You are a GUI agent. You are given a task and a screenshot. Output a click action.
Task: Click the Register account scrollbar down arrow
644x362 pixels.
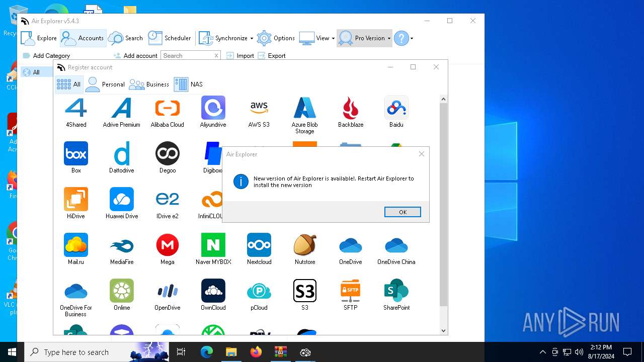point(443,330)
